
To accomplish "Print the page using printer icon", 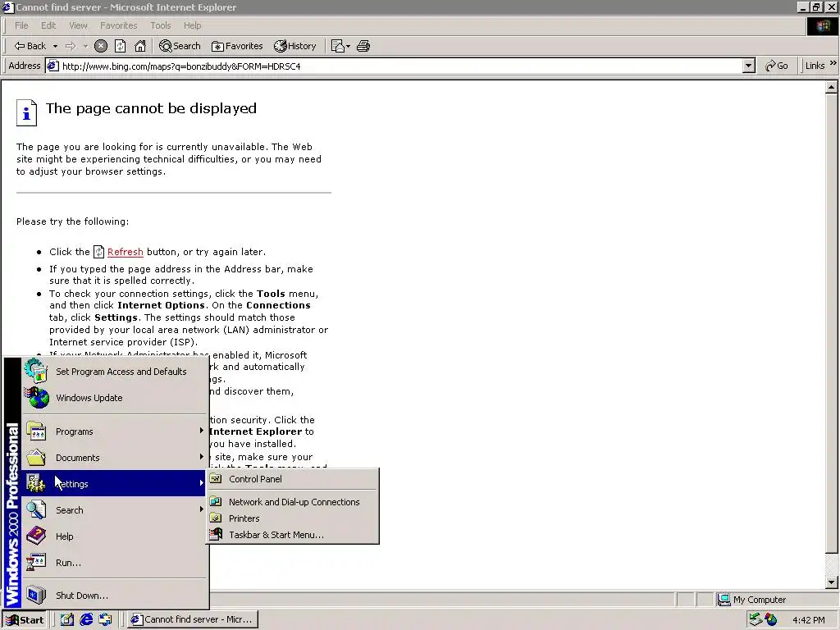I will [363, 46].
